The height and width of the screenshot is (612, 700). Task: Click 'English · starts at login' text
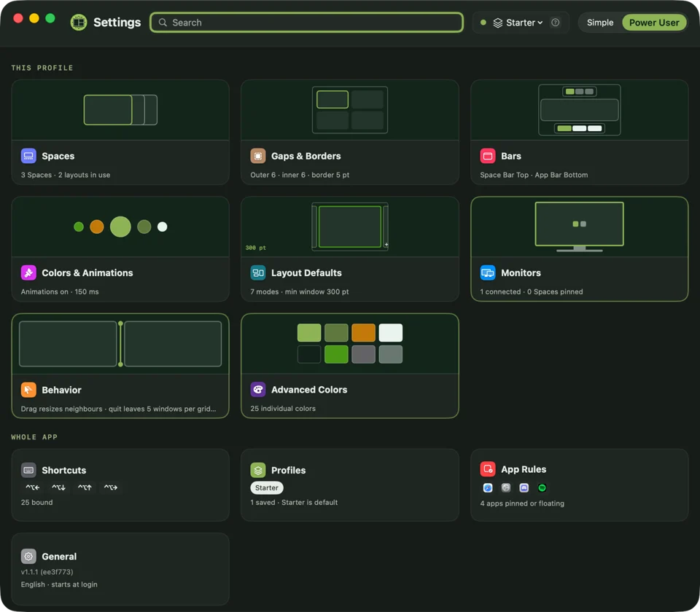tap(59, 584)
